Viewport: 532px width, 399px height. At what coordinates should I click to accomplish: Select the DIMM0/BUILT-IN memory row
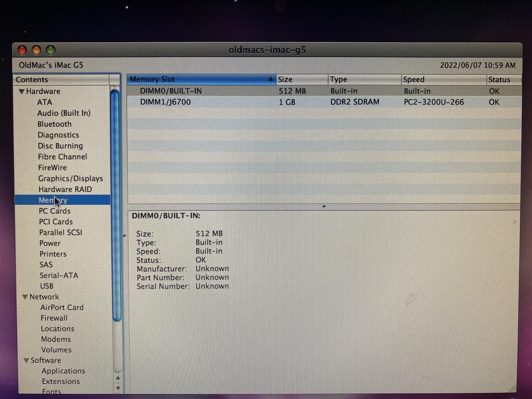[171, 91]
